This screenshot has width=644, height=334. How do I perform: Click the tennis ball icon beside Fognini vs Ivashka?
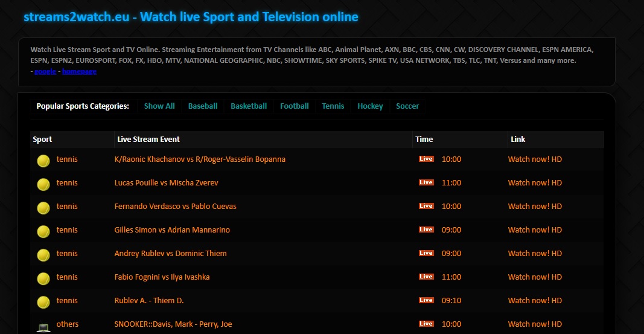43,278
